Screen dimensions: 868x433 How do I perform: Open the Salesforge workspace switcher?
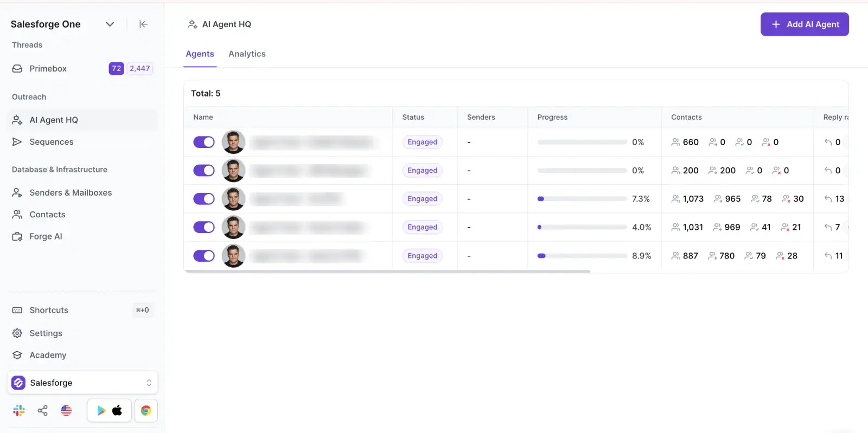pos(82,383)
